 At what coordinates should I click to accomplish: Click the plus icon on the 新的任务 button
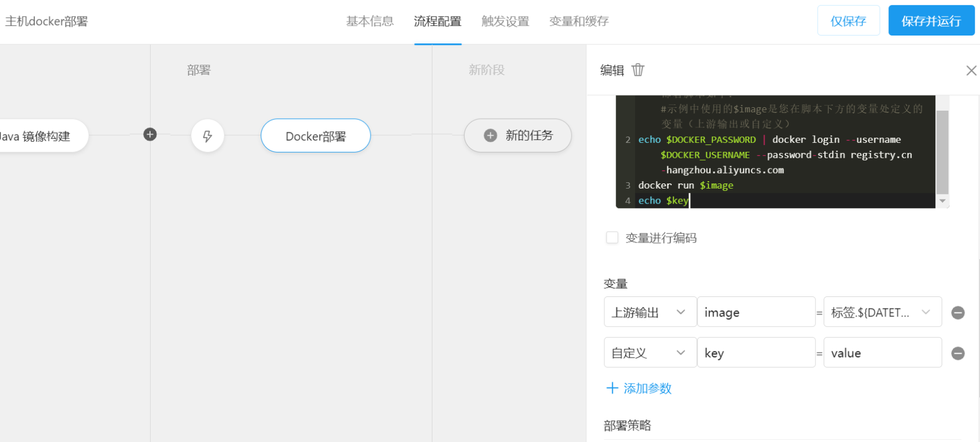coord(490,135)
